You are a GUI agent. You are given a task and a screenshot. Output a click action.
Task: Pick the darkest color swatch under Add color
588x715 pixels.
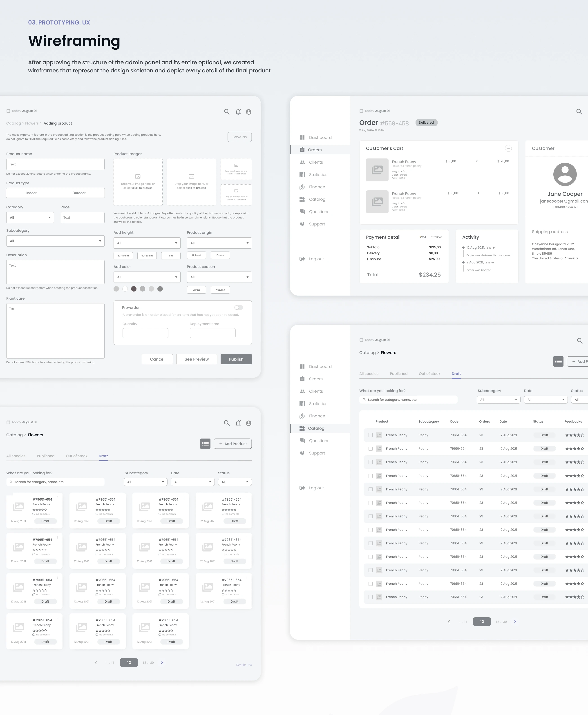(134, 289)
